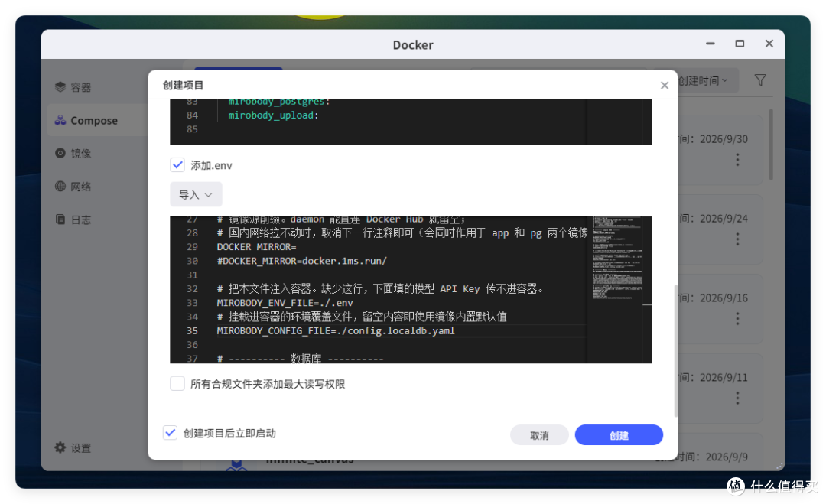
Task: Click the 日志 document icon
Action: point(60,219)
